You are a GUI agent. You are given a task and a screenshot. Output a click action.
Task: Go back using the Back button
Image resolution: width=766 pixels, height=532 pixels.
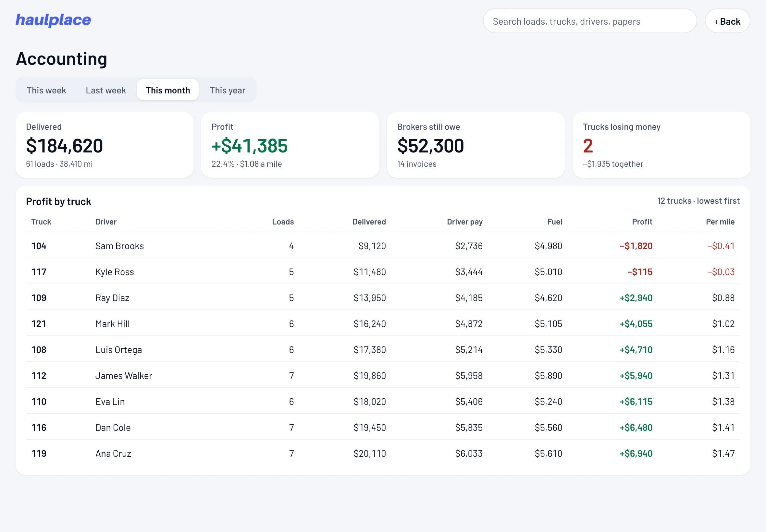(x=727, y=21)
